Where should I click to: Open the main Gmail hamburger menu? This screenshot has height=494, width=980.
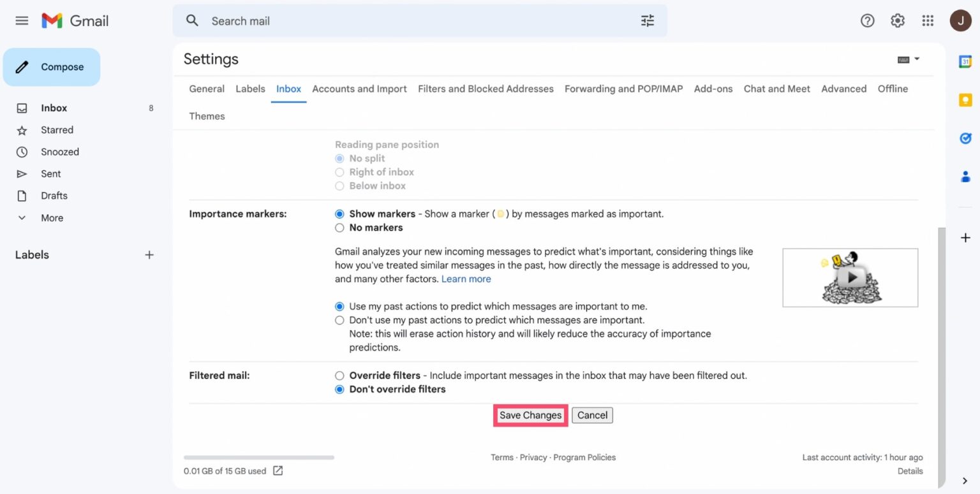(x=21, y=20)
